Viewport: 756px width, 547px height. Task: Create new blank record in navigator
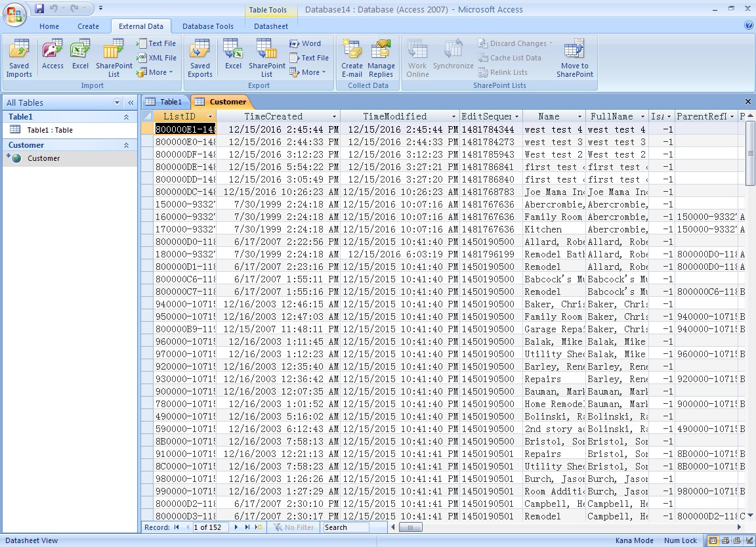(x=259, y=527)
